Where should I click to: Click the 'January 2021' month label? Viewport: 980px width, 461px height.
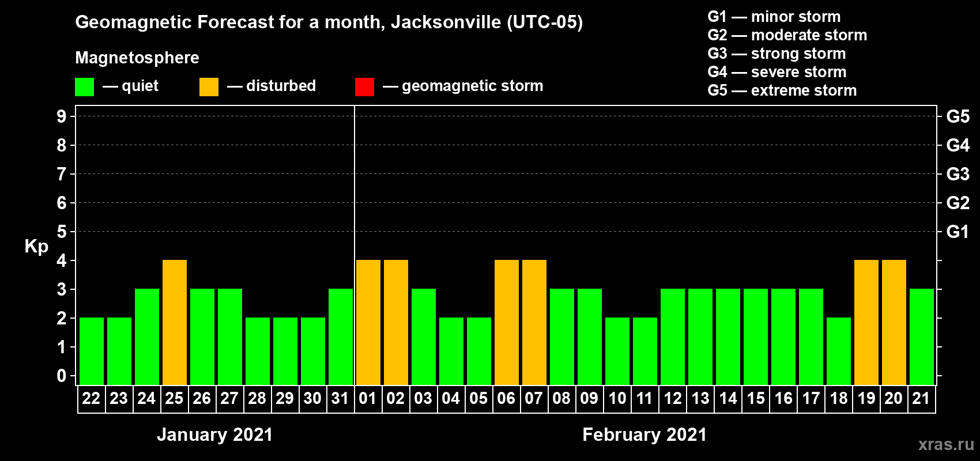click(214, 434)
